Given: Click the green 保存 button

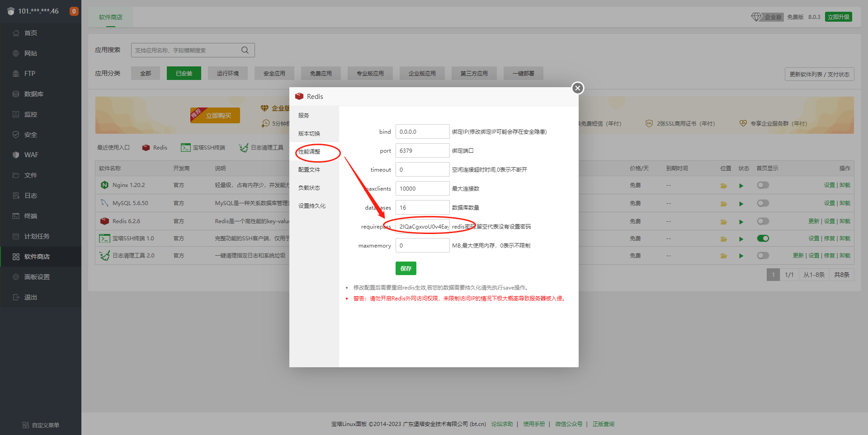Looking at the screenshot, I should (406, 268).
